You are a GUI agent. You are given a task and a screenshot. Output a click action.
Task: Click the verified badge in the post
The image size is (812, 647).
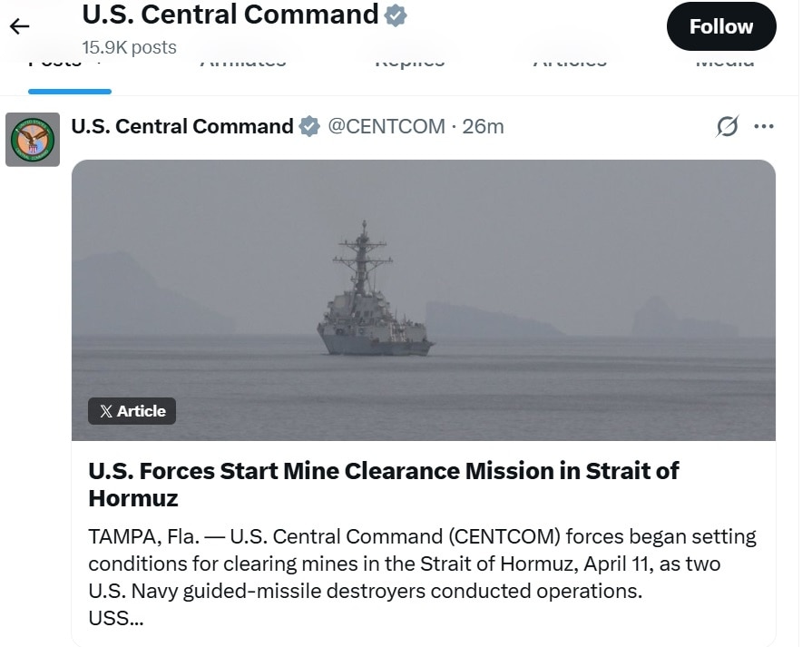click(x=309, y=127)
